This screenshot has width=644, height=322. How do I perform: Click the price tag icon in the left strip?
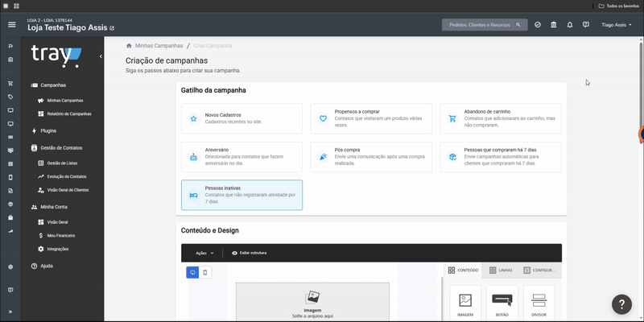[10, 97]
